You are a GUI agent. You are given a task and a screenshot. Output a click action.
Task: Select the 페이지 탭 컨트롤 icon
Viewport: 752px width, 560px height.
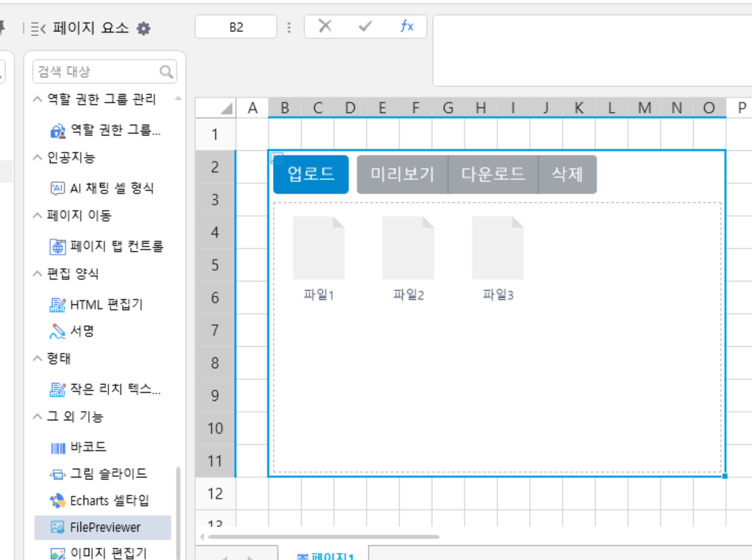58,246
